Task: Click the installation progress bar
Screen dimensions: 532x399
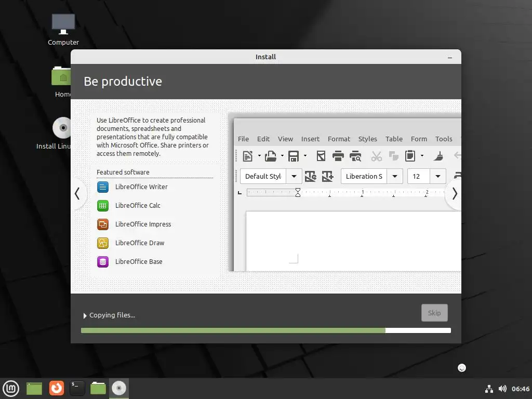Action: click(x=266, y=330)
